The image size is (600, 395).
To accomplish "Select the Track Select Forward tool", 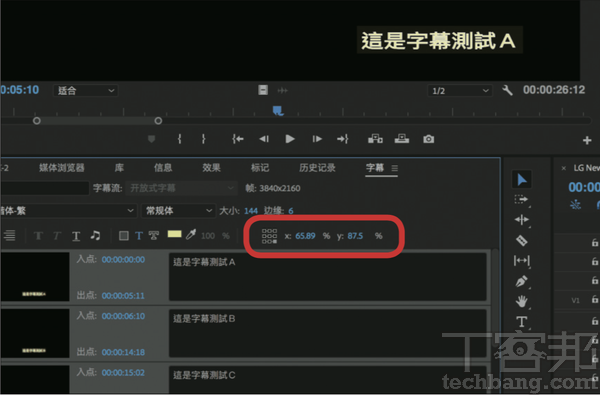I will [521, 199].
